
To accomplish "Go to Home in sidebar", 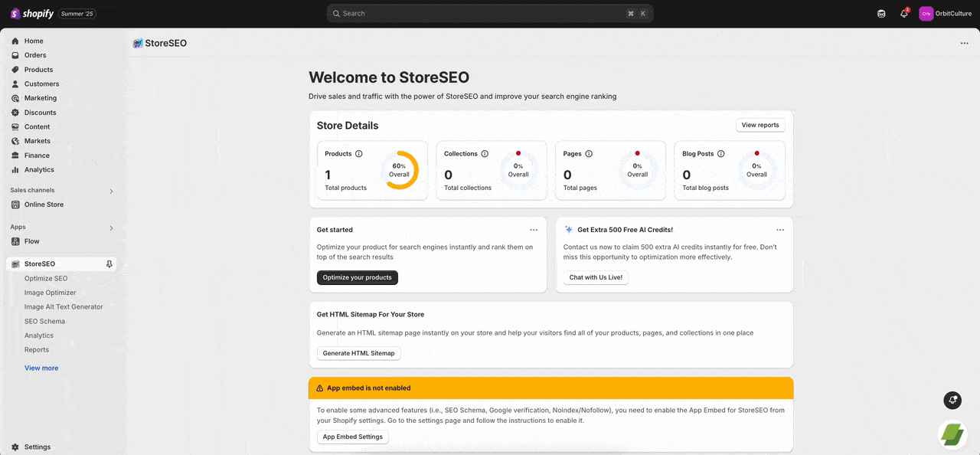I will [34, 41].
